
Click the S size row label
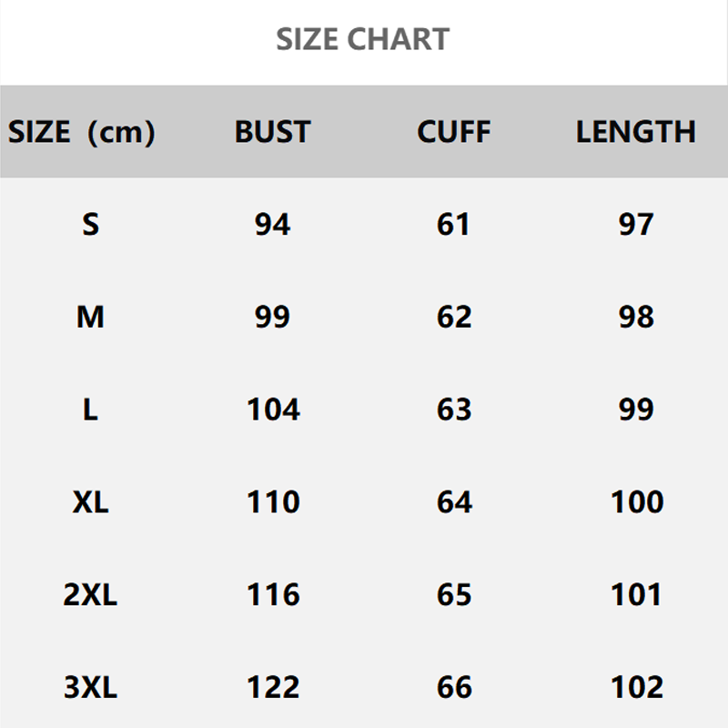pos(90,224)
